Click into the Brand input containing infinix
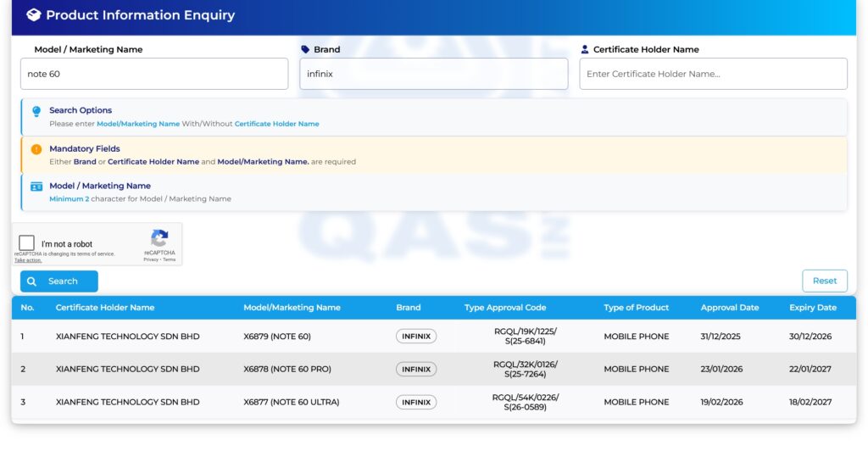 pos(434,74)
